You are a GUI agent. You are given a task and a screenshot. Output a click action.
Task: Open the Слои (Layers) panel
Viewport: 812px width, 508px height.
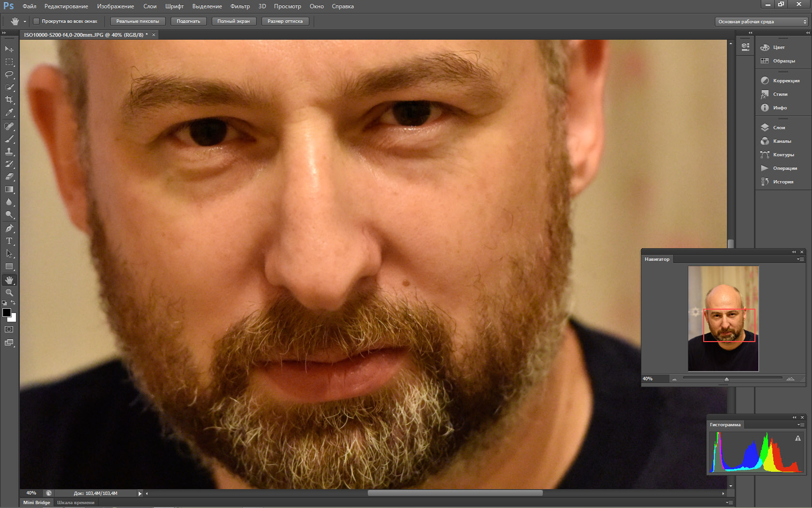pos(779,128)
